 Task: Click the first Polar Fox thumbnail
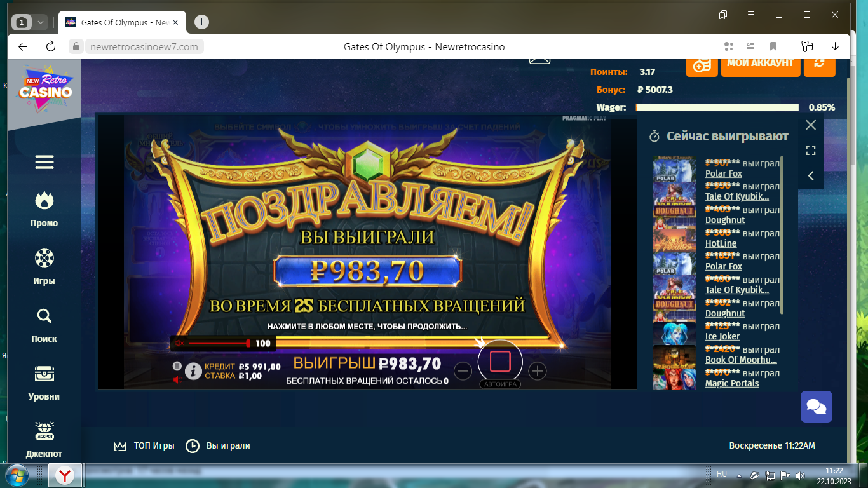(674, 168)
